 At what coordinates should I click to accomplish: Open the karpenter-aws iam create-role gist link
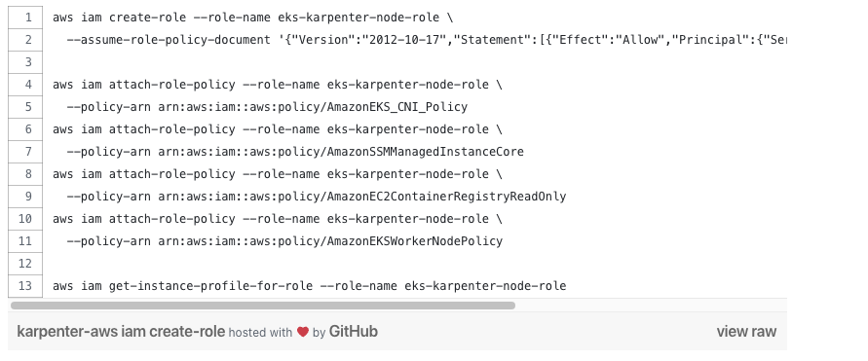(121, 332)
